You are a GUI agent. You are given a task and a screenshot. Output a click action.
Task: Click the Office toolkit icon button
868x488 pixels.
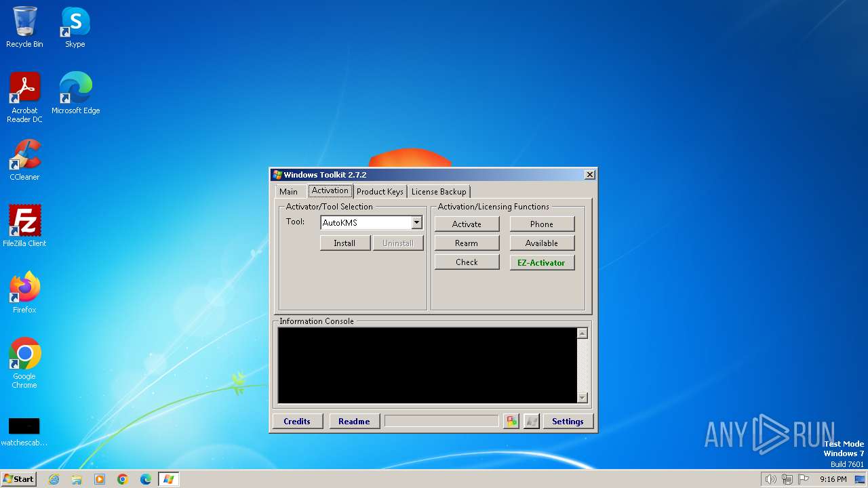(511, 422)
